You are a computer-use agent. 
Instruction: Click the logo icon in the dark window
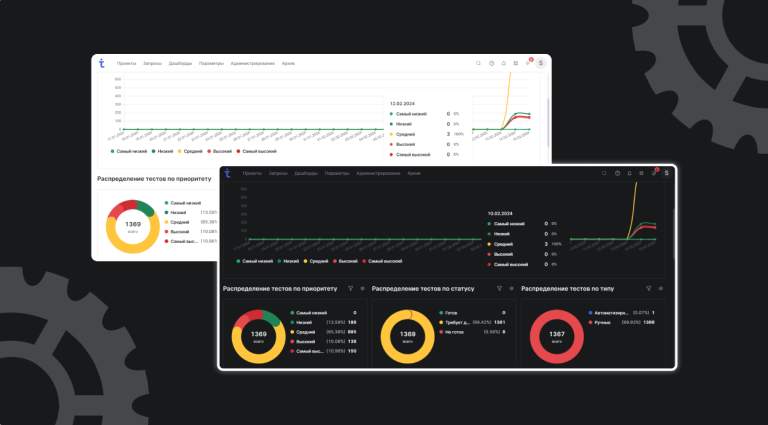227,173
